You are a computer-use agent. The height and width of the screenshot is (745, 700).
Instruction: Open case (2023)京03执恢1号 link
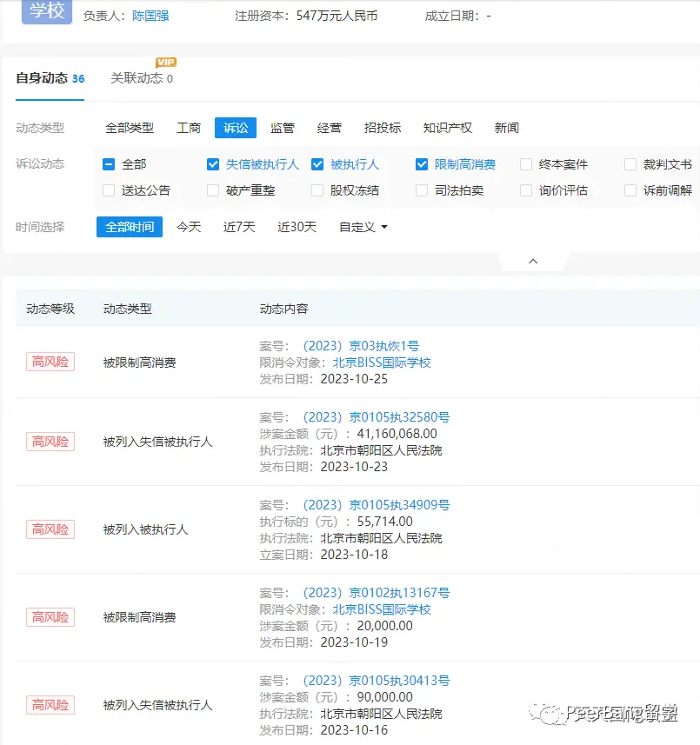click(x=360, y=346)
